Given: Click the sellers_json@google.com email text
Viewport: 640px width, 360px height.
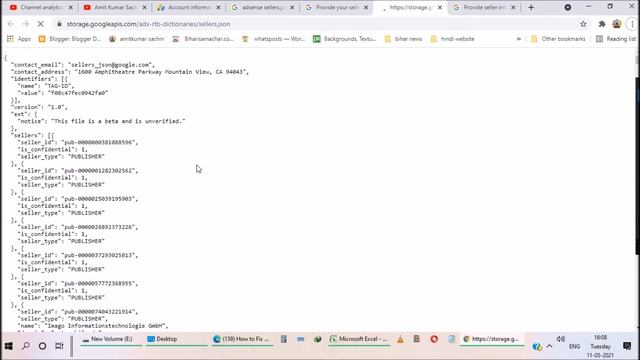Looking at the screenshot, I should pyautogui.click(x=111, y=64).
